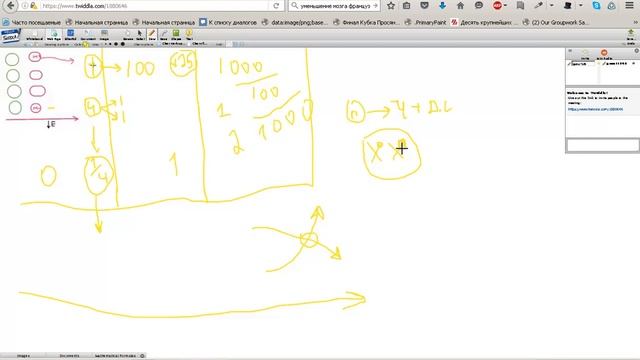The height and width of the screenshot is (360, 640).
Task: Select the Erase tool
Action: point(164,35)
